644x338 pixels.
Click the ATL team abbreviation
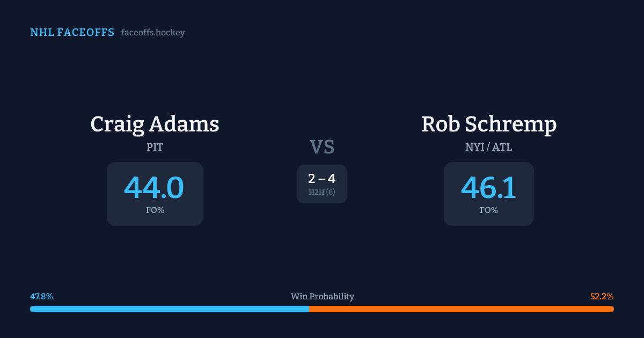(502, 147)
